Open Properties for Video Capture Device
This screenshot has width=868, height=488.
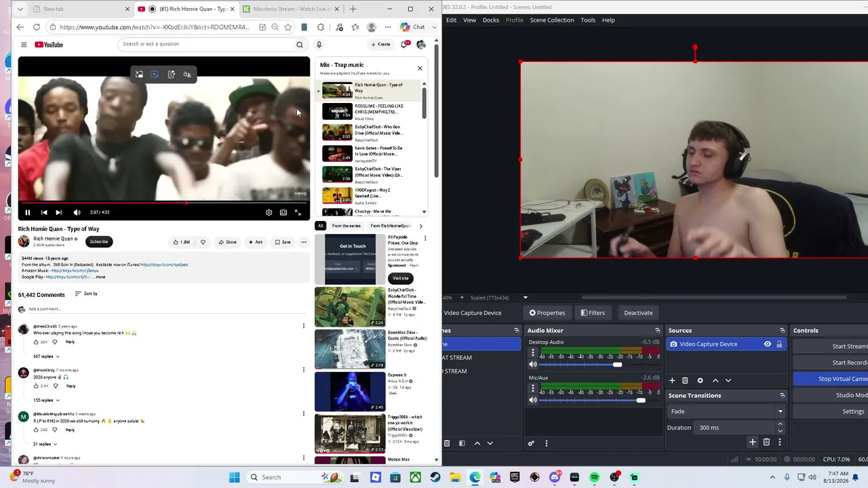[x=547, y=312]
